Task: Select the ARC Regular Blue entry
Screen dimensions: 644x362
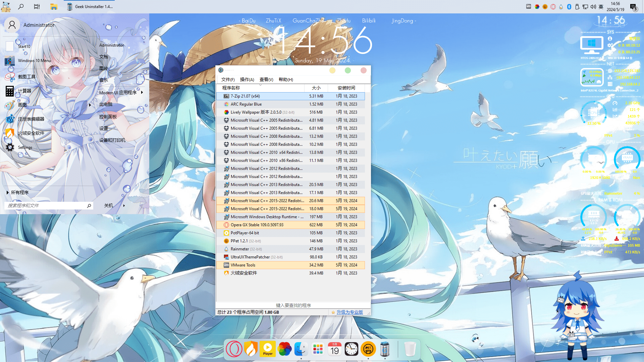Action: (291, 104)
